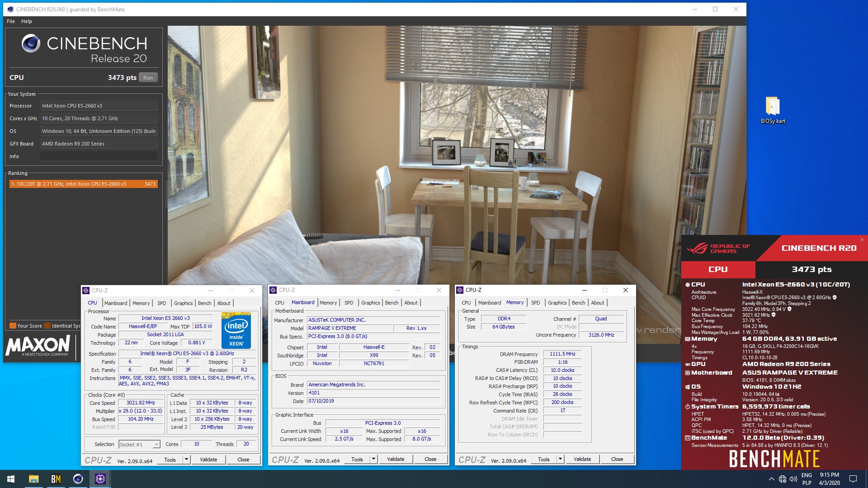Open clock showing 9:15 PM
Screen dimensions: 868x488
(829, 479)
